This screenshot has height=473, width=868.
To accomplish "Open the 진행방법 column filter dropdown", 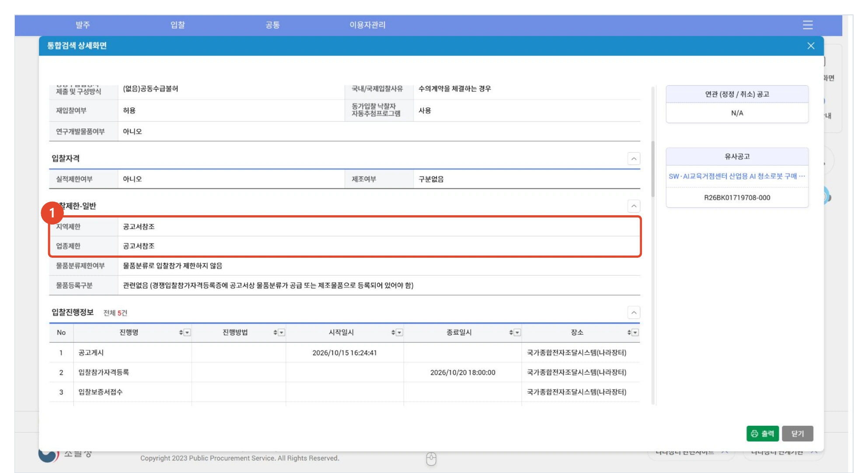I will [x=282, y=333].
